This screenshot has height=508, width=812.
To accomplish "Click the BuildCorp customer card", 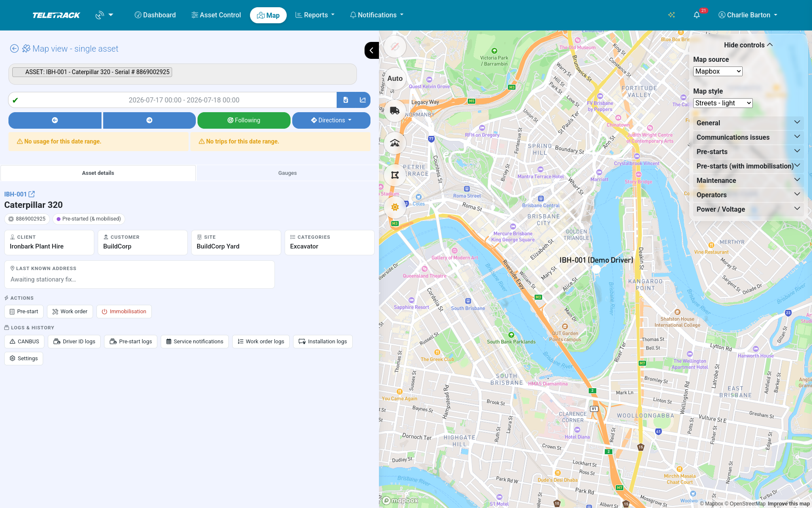I will pyautogui.click(x=143, y=243).
